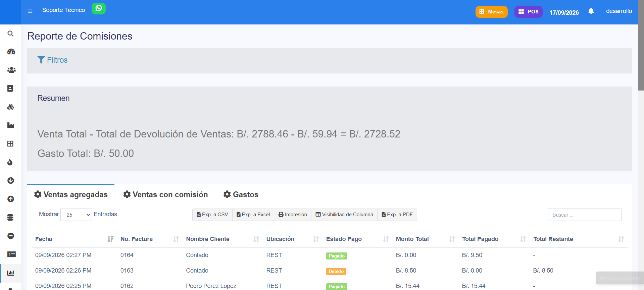This screenshot has height=290, width=644.
Task: Open WhatsApp support chat icon
Action: point(99,9)
